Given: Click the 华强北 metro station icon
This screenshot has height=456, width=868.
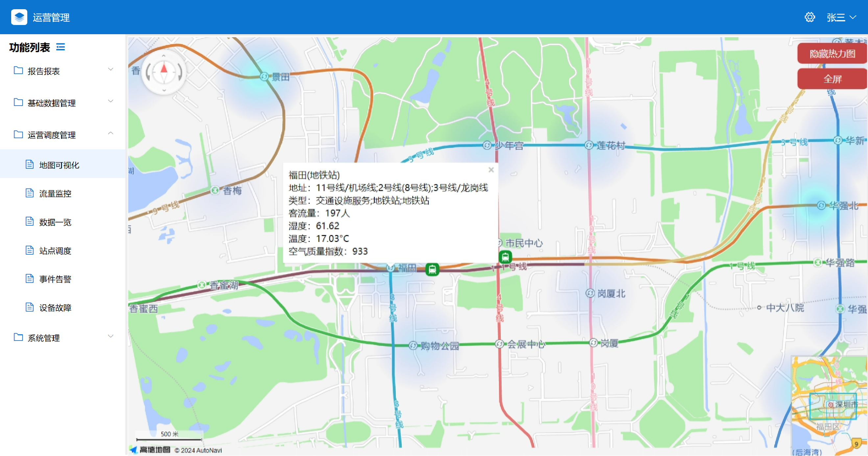Looking at the screenshot, I should (821, 205).
